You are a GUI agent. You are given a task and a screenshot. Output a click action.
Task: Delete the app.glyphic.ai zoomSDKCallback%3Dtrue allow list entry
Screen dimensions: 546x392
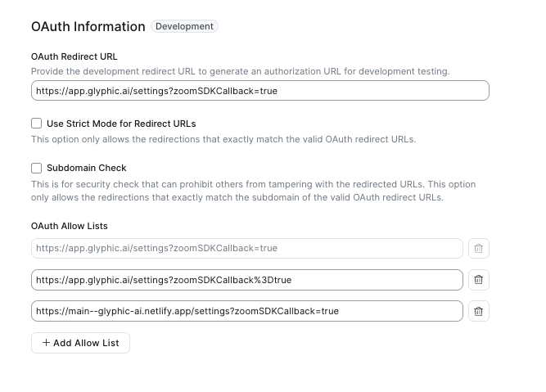click(x=479, y=280)
